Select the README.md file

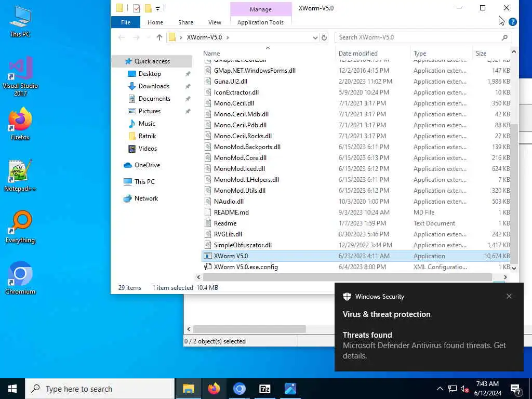231,212
